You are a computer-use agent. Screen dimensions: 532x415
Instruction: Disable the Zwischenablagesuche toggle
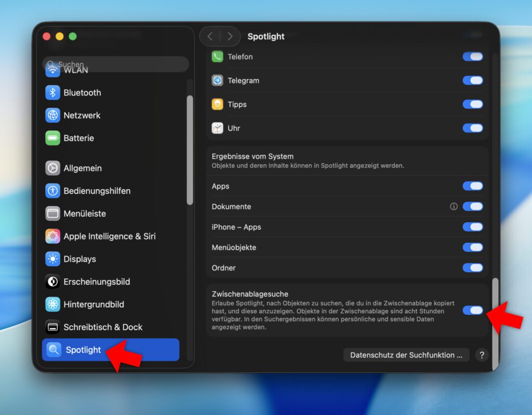(473, 310)
